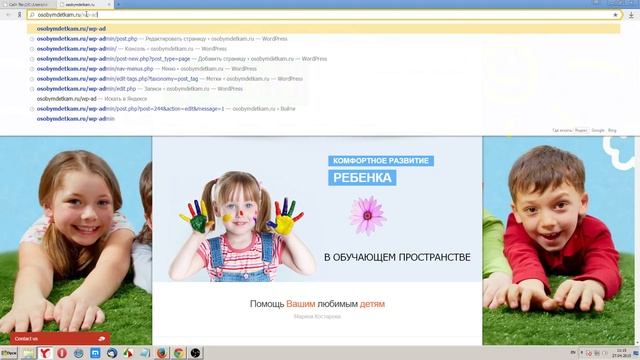Open Maxthon from taskbar

(x=95, y=353)
